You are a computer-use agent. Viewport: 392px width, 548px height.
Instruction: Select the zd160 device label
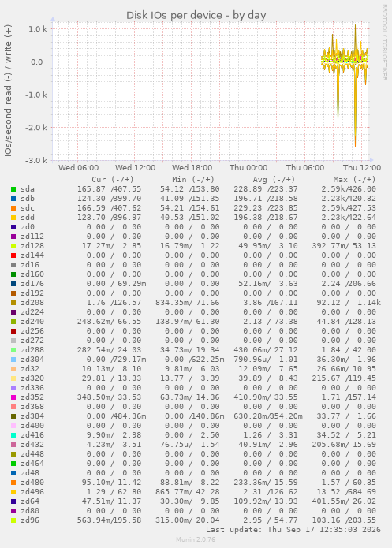(x=32, y=274)
